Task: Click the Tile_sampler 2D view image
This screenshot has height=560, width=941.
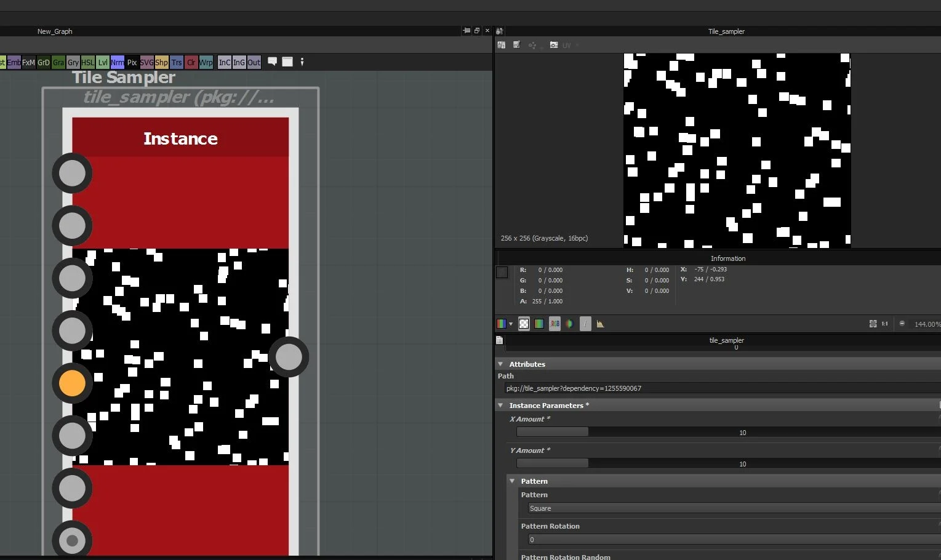Action: [737, 150]
